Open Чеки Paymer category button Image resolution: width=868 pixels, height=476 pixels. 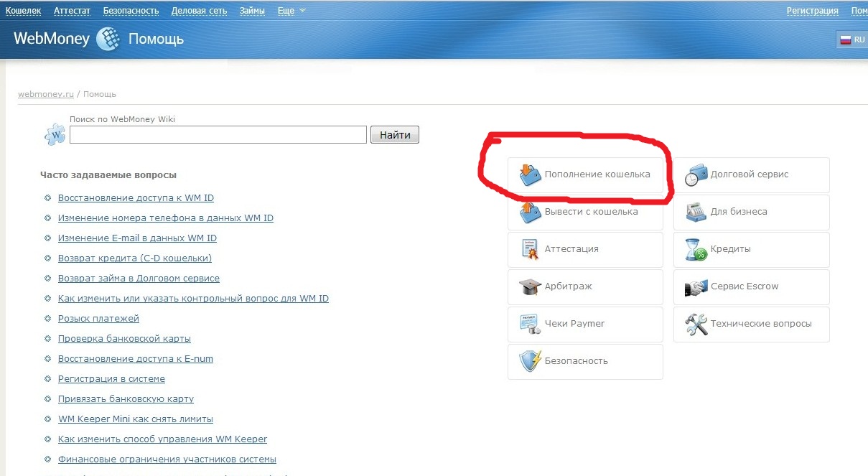pos(585,324)
